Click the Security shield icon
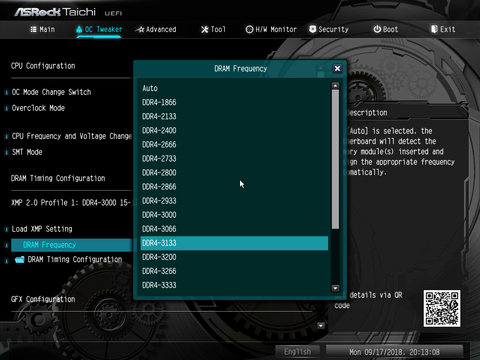Viewport: 480px width, 360px height. point(313,29)
